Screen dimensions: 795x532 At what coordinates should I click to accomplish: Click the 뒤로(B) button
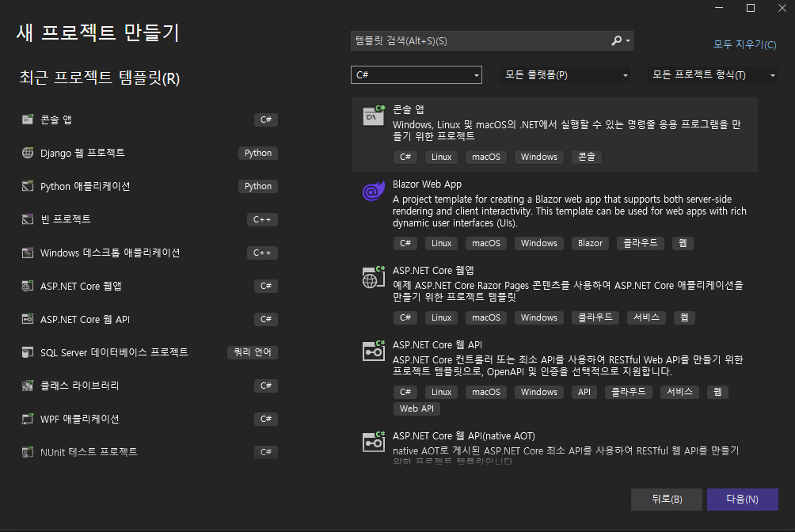(667, 500)
